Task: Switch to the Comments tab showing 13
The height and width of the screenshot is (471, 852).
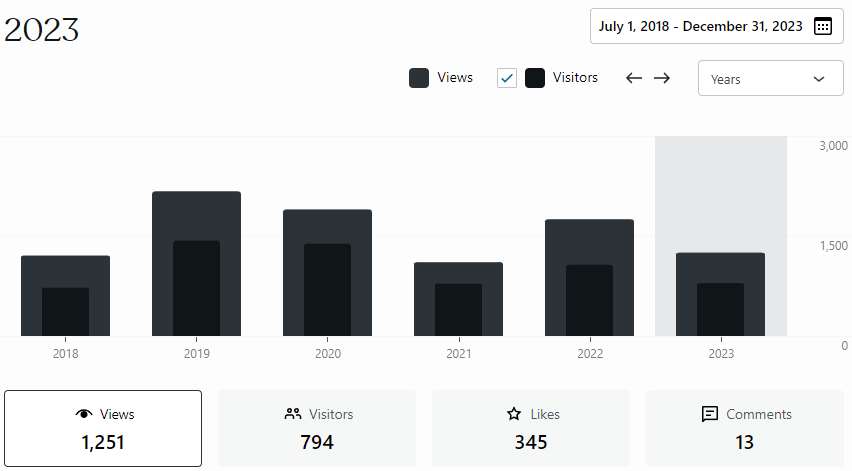Action: tap(745, 429)
